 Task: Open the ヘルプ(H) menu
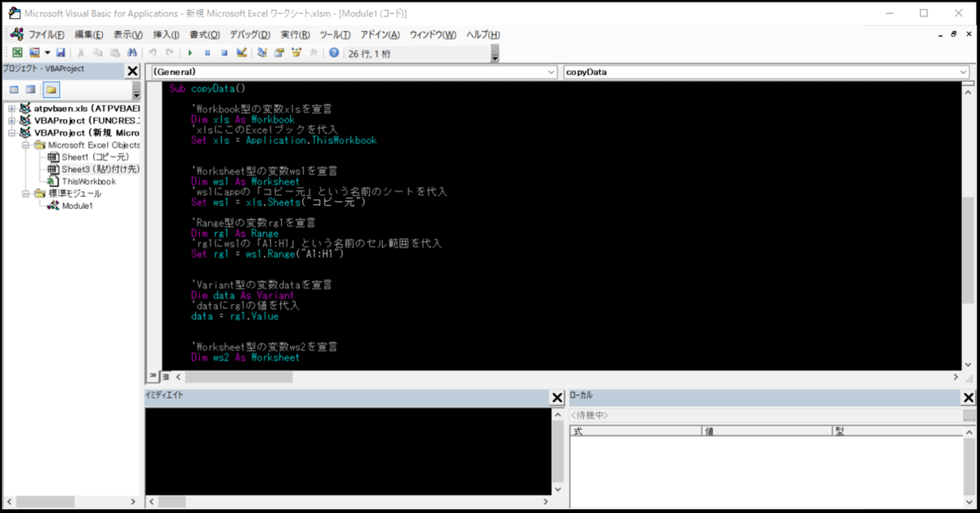pos(483,34)
